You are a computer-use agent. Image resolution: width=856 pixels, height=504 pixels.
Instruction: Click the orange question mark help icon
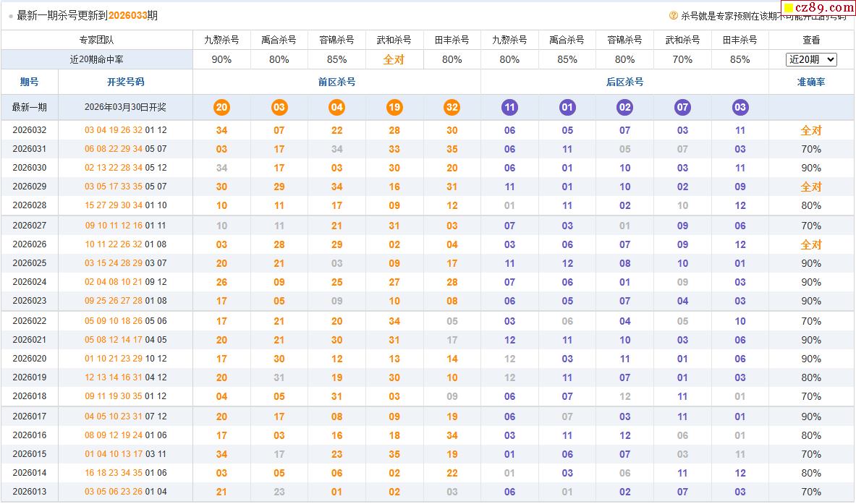tap(673, 15)
